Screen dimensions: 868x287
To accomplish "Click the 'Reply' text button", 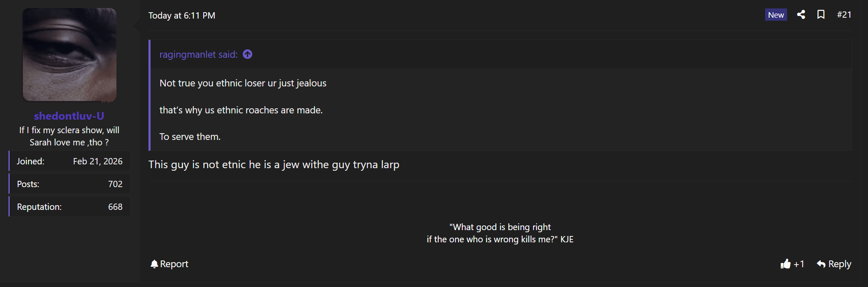I will click(839, 264).
